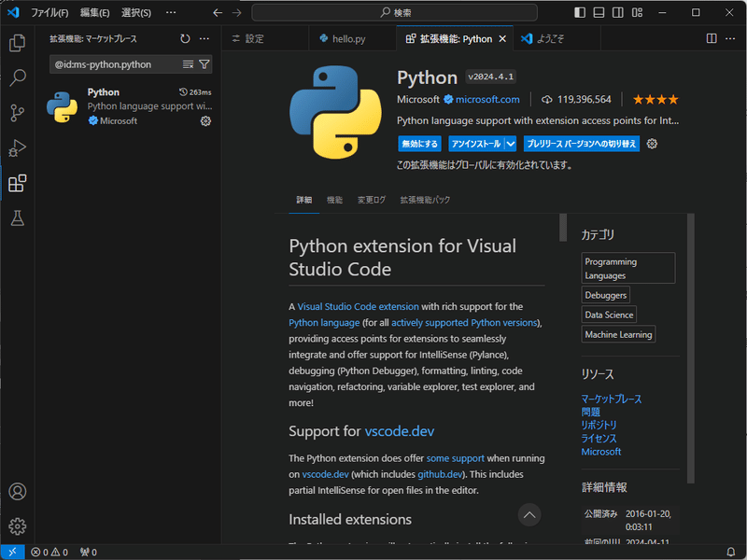747x560 pixels.
Task: Open editor more actions menu
Action: [730, 38]
